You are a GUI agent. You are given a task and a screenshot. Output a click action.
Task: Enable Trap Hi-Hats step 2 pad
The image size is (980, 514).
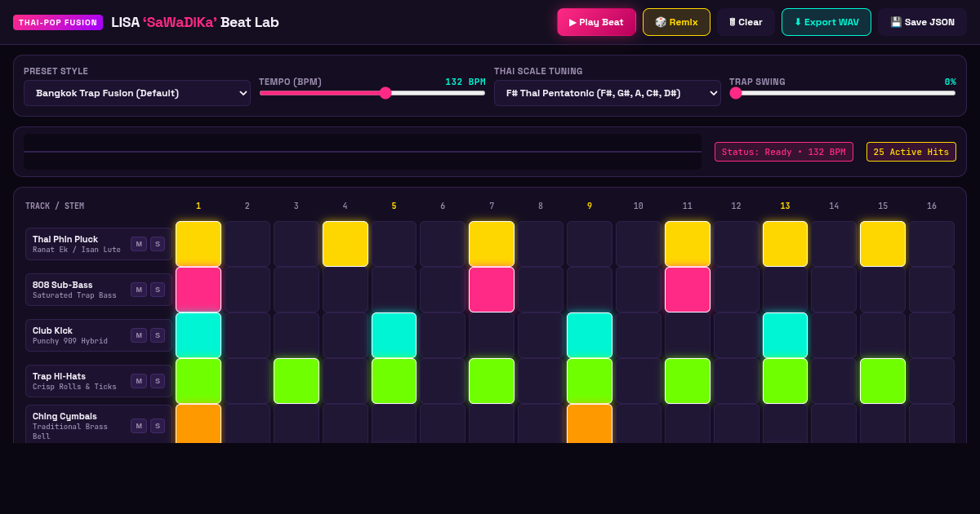tap(247, 381)
